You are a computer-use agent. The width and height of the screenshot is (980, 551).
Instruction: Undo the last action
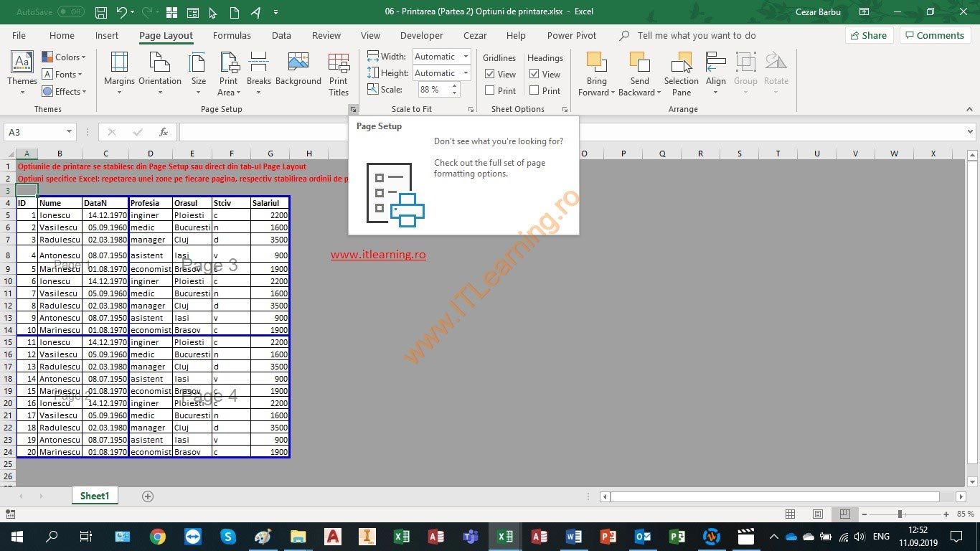[121, 12]
